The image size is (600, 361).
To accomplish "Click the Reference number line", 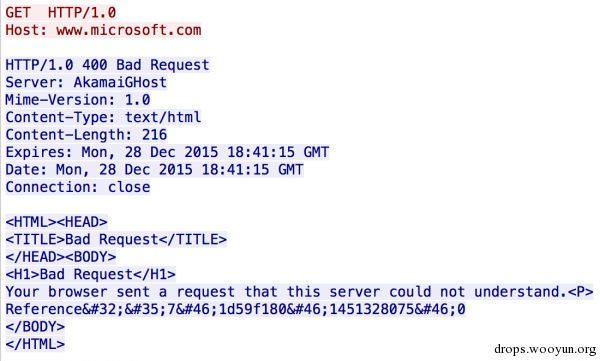I will click(x=235, y=309).
